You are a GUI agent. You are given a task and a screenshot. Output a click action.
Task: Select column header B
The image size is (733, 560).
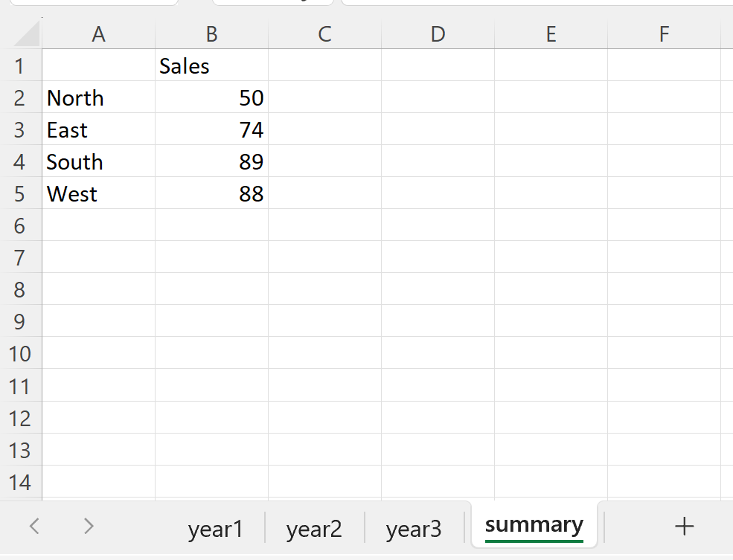(211, 33)
